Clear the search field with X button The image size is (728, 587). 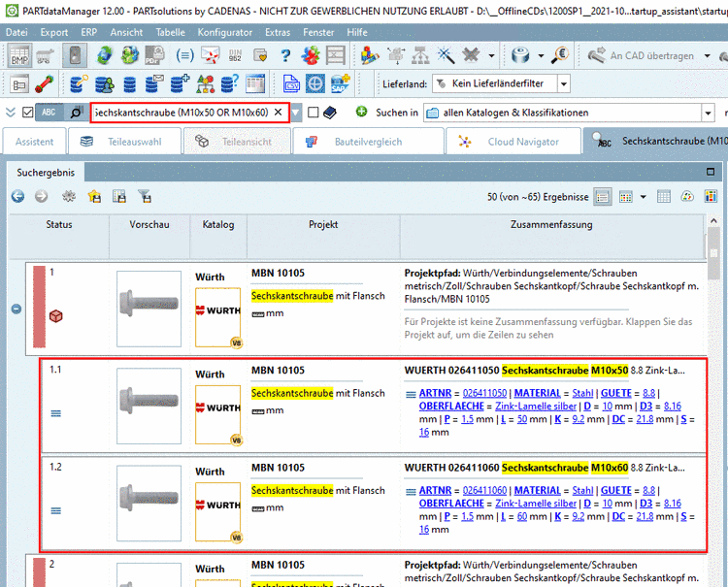click(278, 113)
